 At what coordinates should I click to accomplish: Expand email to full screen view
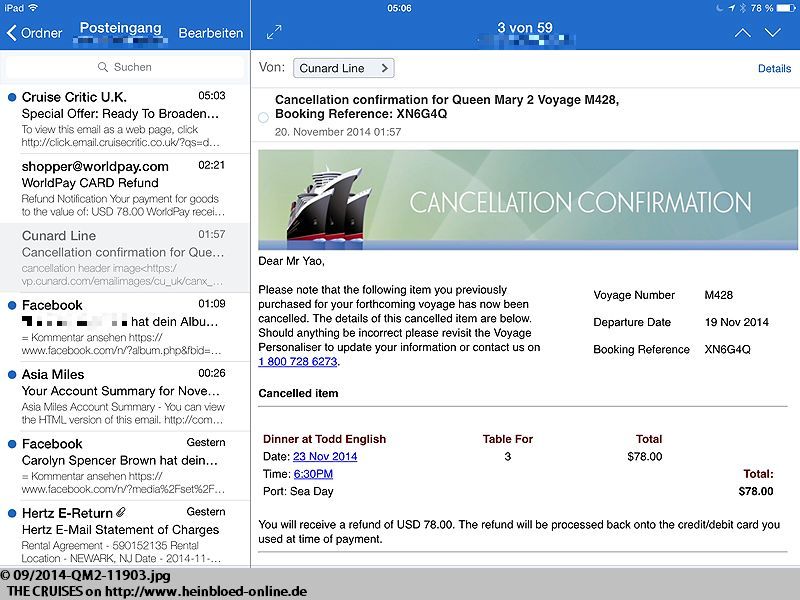(x=274, y=32)
